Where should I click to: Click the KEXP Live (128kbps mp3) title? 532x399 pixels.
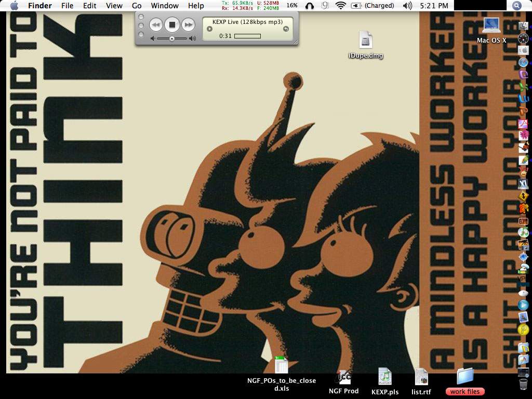coord(247,22)
